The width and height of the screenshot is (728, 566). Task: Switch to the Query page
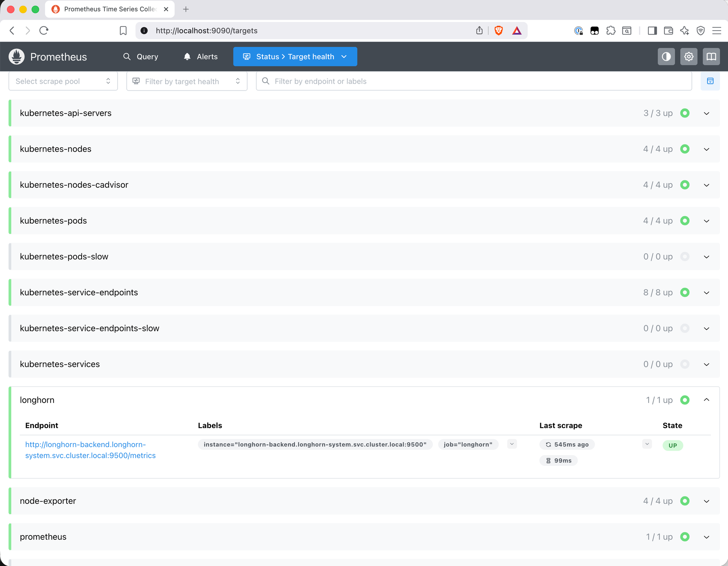pyautogui.click(x=147, y=56)
